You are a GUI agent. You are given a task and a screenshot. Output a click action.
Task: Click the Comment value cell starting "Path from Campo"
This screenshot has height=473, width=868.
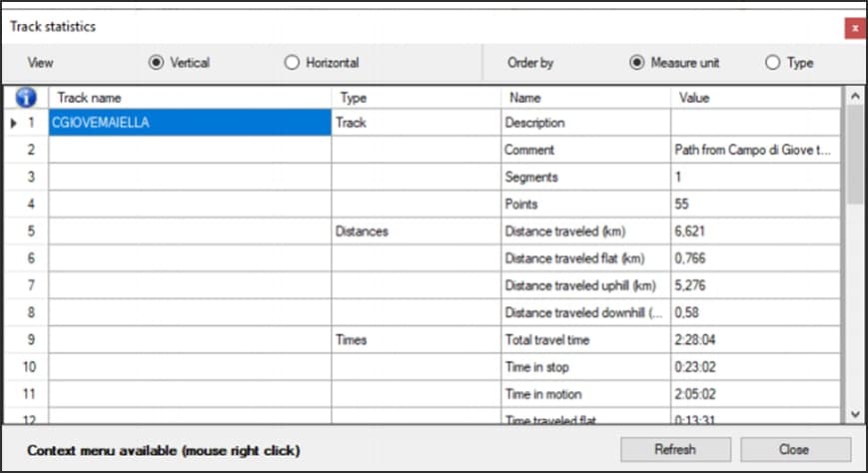(756, 150)
